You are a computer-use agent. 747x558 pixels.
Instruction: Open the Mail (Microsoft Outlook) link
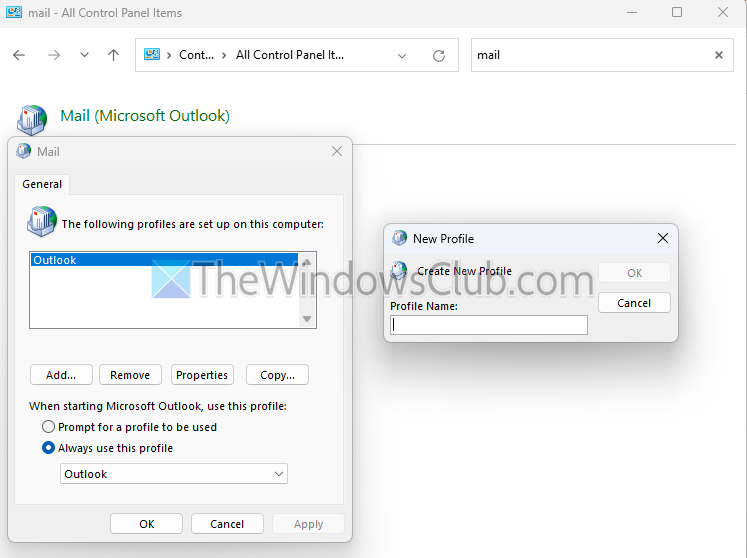pyautogui.click(x=145, y=116)
